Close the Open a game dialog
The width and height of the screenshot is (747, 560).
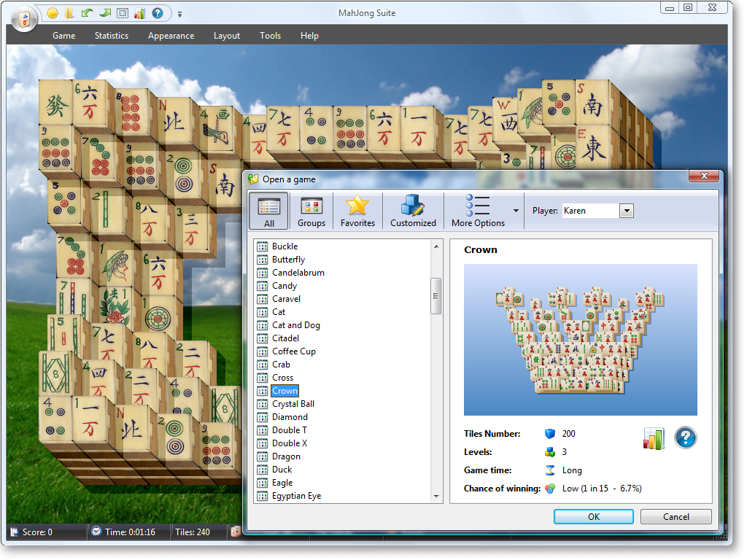[704, 176]
